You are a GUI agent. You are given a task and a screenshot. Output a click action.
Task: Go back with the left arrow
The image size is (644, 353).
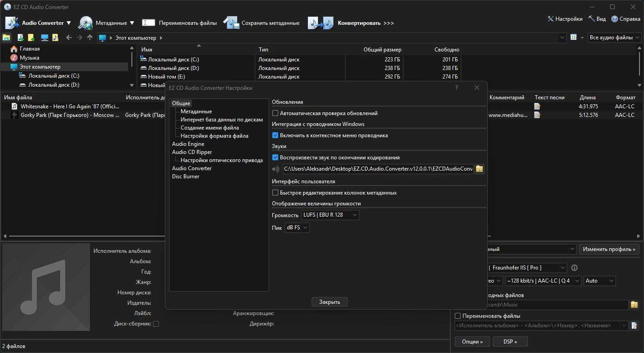[x=69, y=37]
